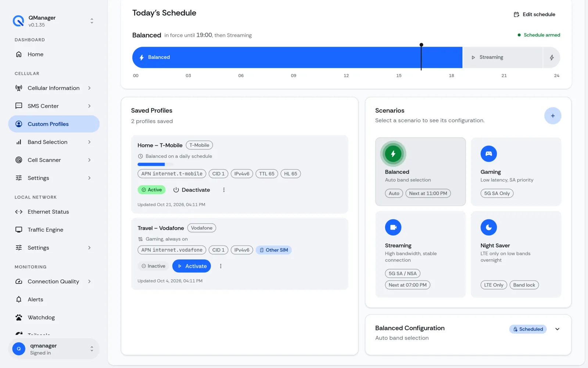
Task: Click the 5G SA Only chip
Action: [x=497, y=193]
